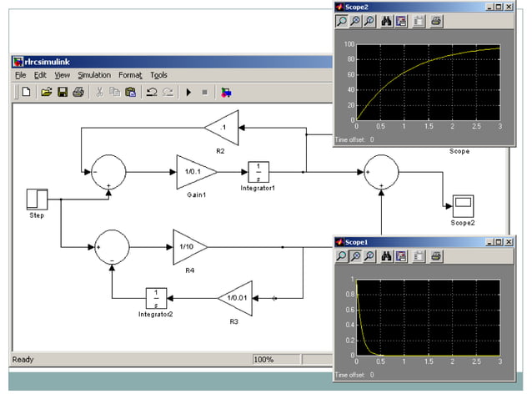This screenshot has height=399, width=532.
Task: Print the model with the printer icon
Action: tap(78, 92)
